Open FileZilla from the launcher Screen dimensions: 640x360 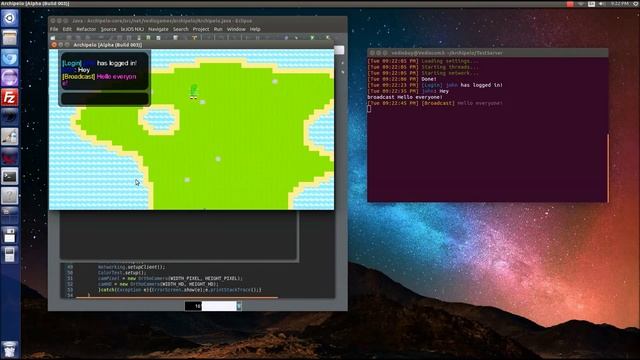pos(9,98)
